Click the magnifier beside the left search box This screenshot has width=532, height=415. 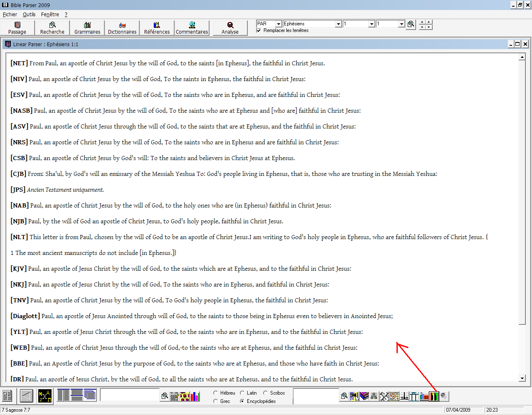tap(165, 396)
